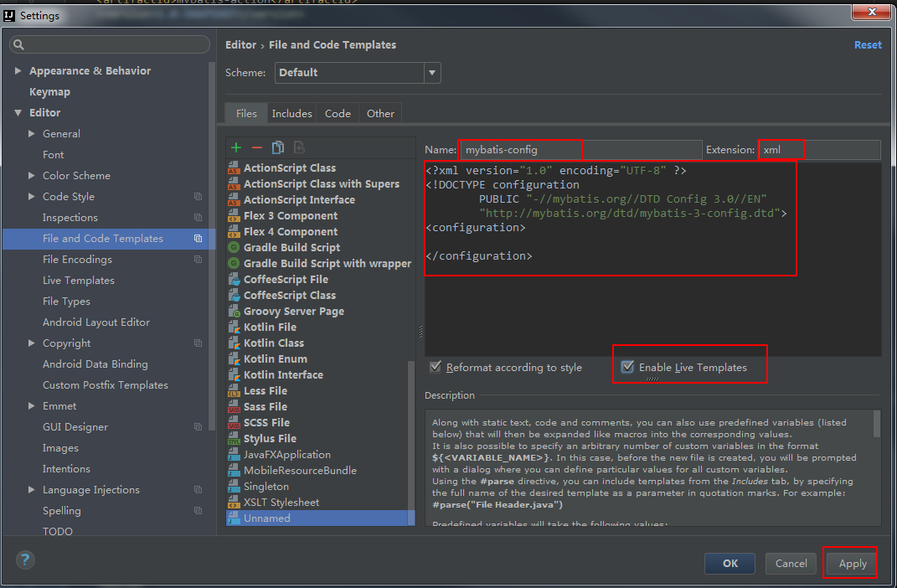897x588 pixels.
Task: Collapse the Editor tree section
Action: [x=18, y=113]
